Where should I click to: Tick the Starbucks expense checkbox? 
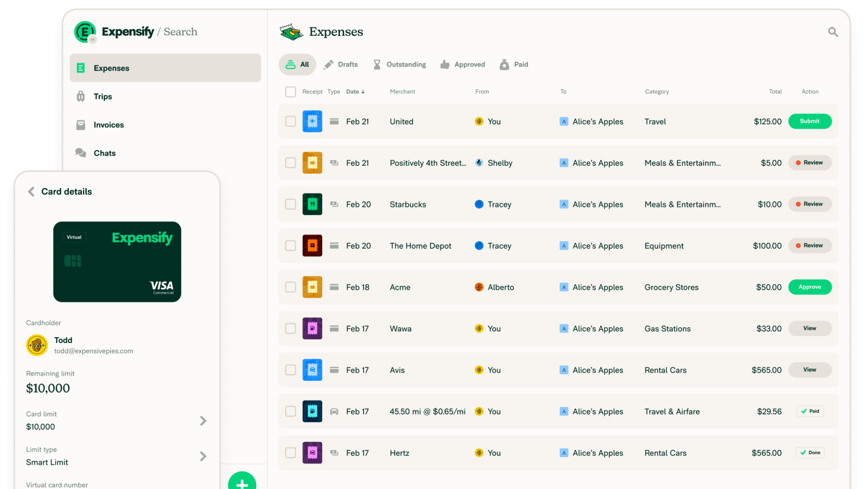pyautogui.click(x=290, y=204)
